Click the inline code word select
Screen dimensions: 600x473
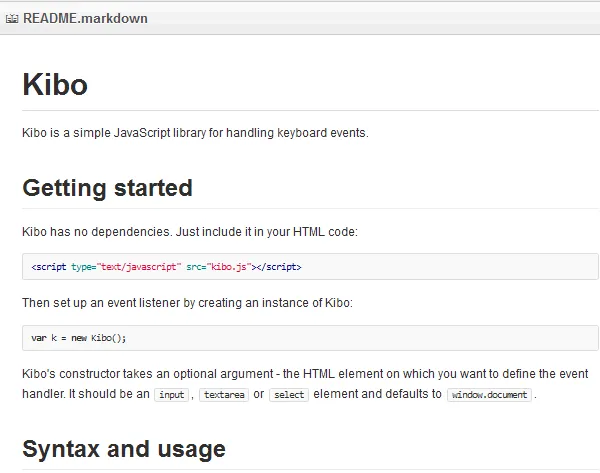coord(290,395)
